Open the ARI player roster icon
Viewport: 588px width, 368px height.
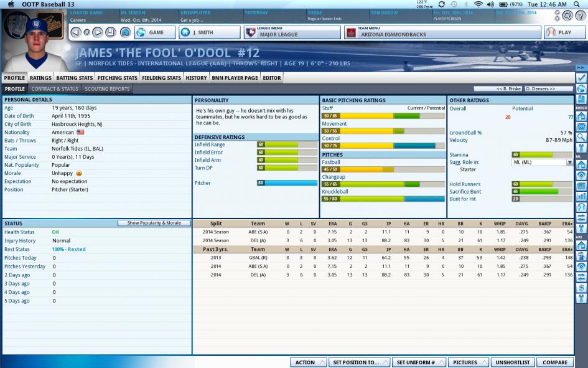point(581,256)
